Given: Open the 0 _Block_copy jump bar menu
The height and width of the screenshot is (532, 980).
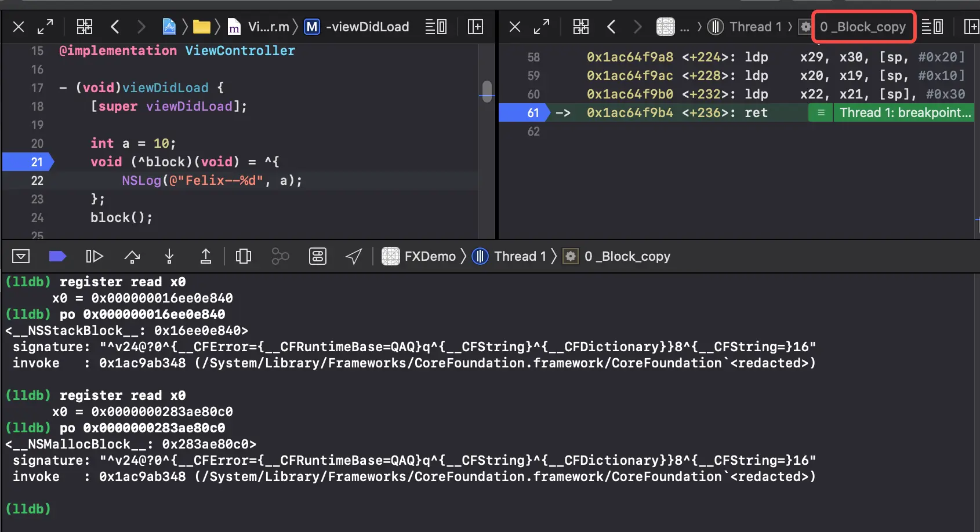Looking at the screenshot, I should coord(863,27).
